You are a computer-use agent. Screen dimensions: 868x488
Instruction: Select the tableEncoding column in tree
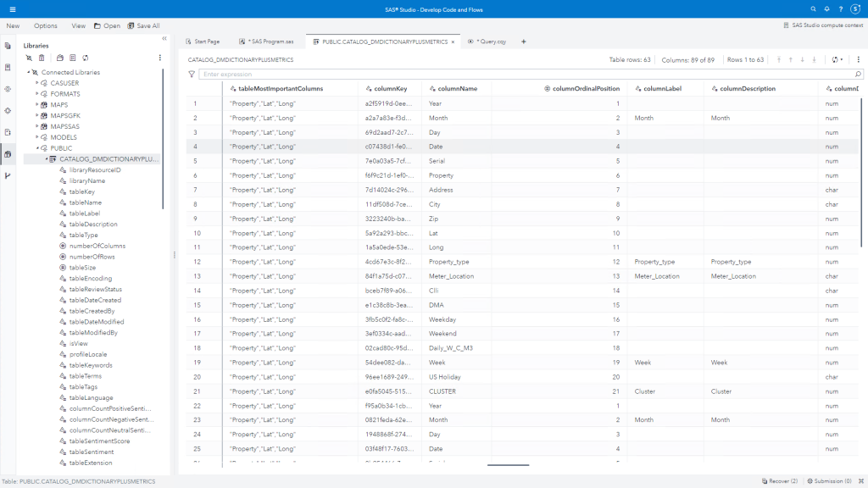[91, 279]
